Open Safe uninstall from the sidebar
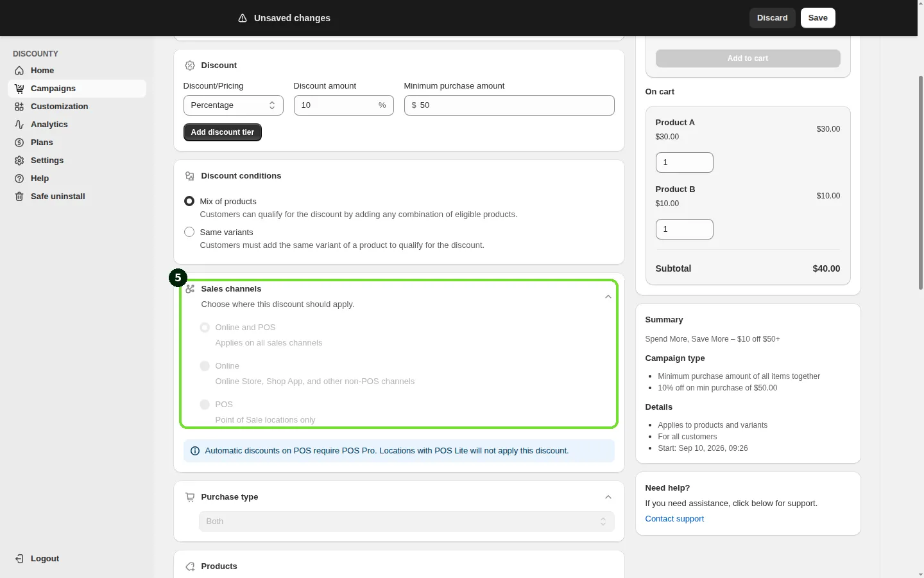The image size is (924, 578). click(77, 197)
